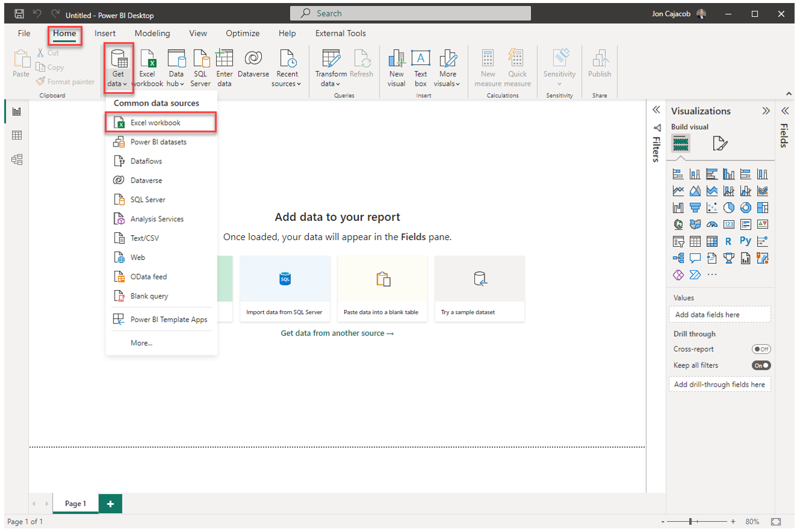The width and height of the screenshot is (797, 532).
Task: Click Try a sample dataset card
Action: click(x=480, y=288)
